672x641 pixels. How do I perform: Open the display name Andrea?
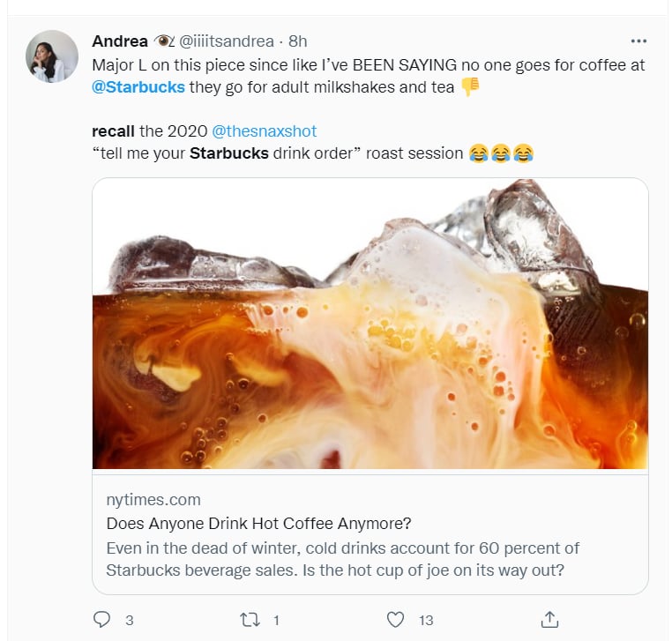point(120,41)
